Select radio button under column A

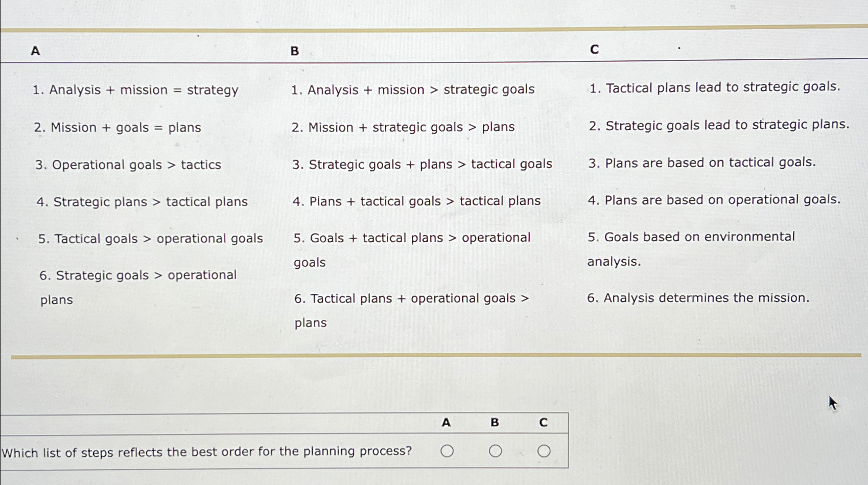[x=446, y=451]
